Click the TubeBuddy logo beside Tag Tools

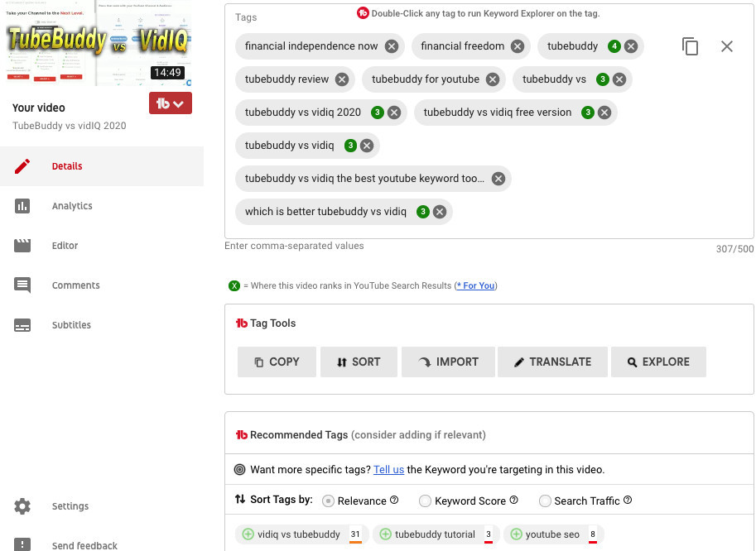pos(242,323)
